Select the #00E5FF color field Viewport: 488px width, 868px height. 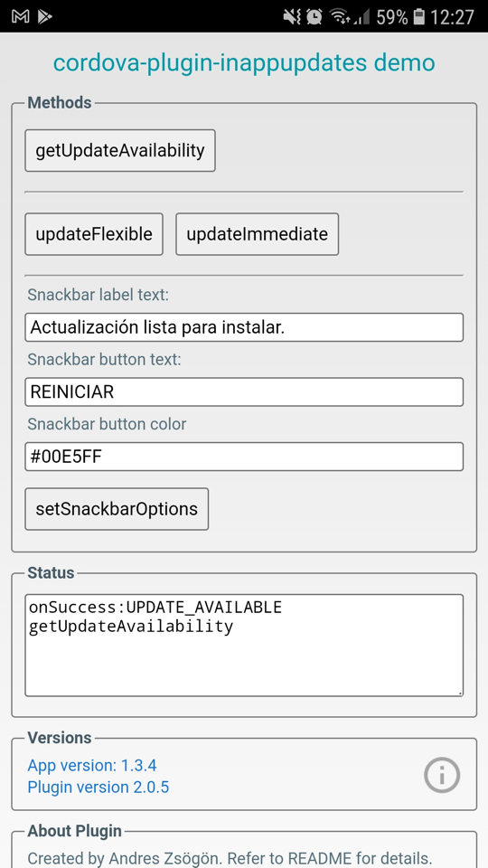pyautogui.click(x=244, y=457)
